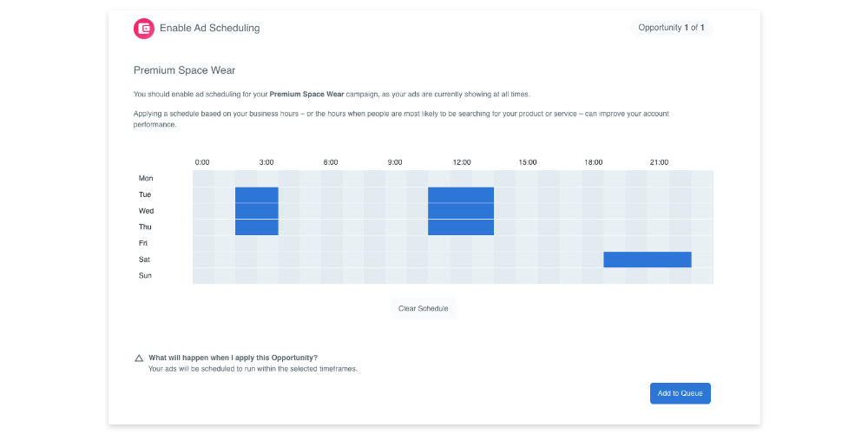Image resolution: width=868 pixels, height=434 pixels.
Task: Click the 21:00 column header
Action: pyautogui.click(x=659, y=162)
